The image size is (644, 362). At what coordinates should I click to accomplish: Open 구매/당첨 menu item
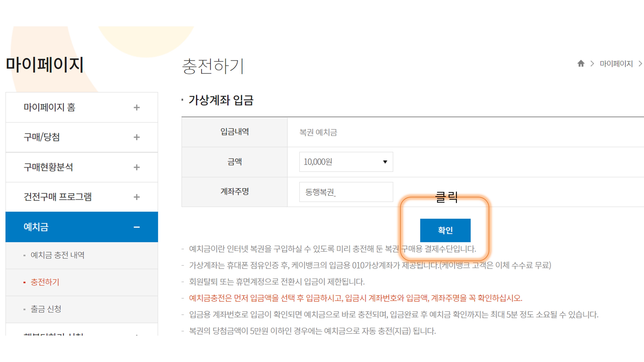(42, 137)
